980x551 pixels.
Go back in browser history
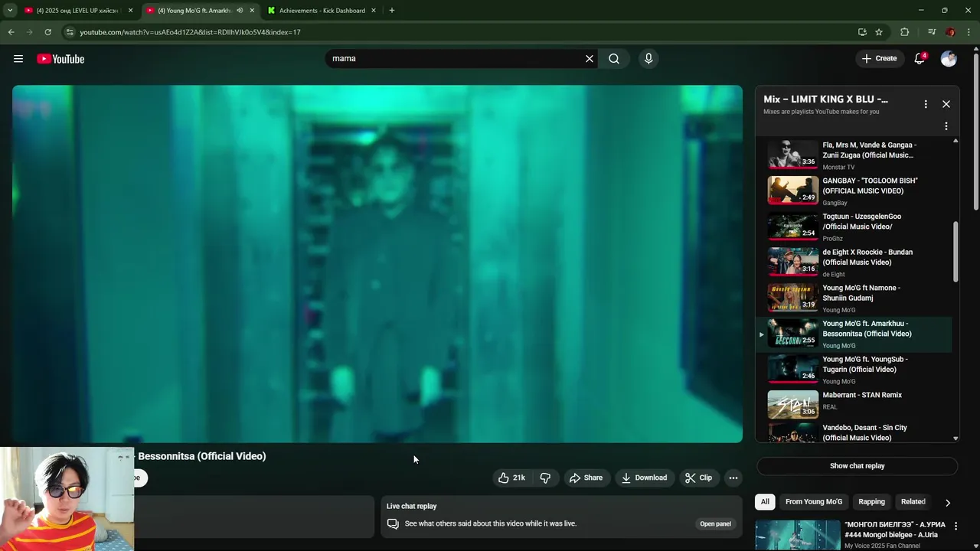(x=11, y=32)
